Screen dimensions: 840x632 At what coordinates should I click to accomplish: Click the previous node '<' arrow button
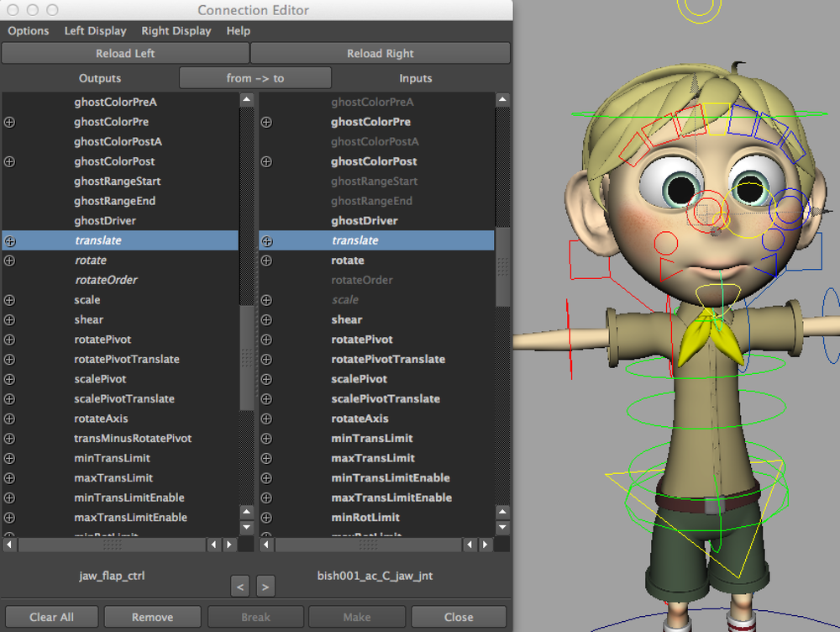pyautogui.click(x=240, y=587)
